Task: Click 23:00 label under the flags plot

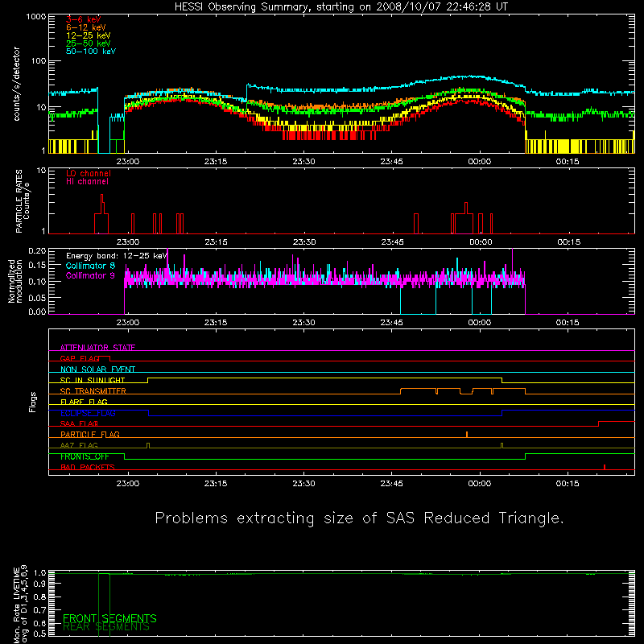Action: 128,484
